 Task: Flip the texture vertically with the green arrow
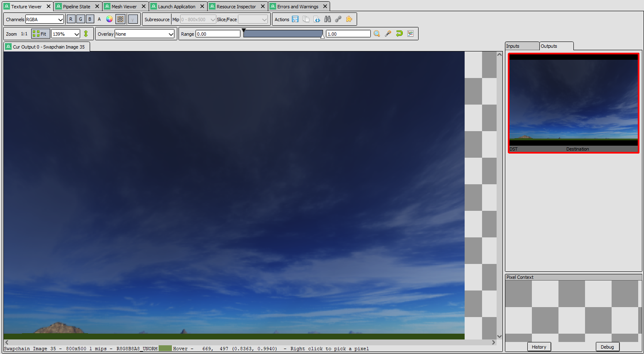pos(86,34)
